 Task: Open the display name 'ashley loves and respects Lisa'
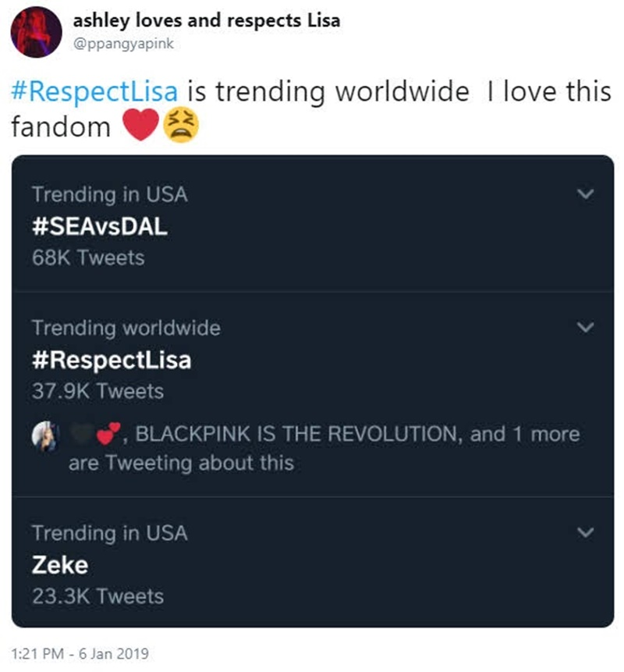point(207,20)
